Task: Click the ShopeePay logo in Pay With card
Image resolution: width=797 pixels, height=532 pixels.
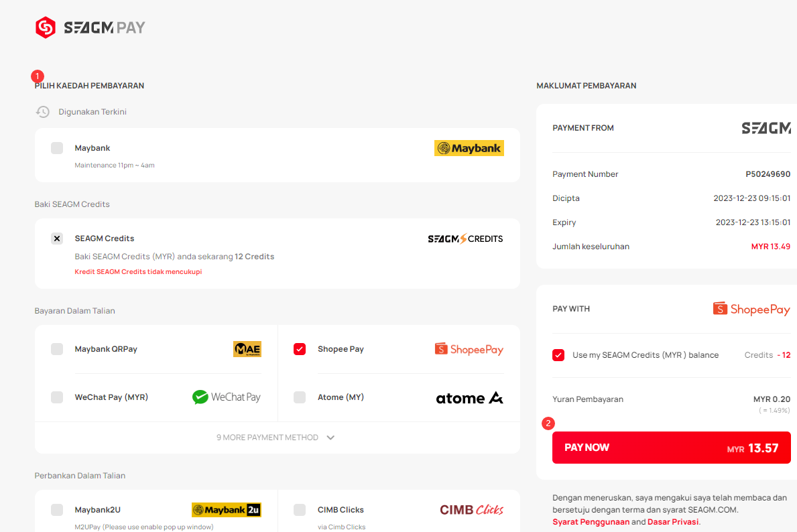Action: tap(751, 309)
